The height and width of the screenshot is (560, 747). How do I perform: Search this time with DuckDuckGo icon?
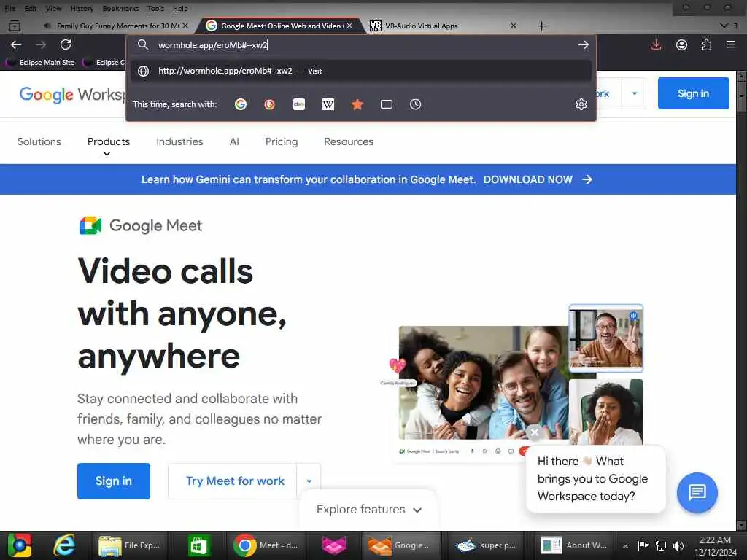pos(270,104)
